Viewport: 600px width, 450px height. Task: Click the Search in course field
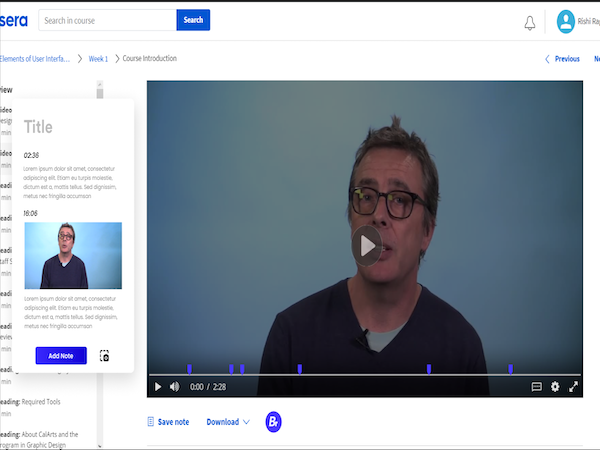[x=107, y=20]
